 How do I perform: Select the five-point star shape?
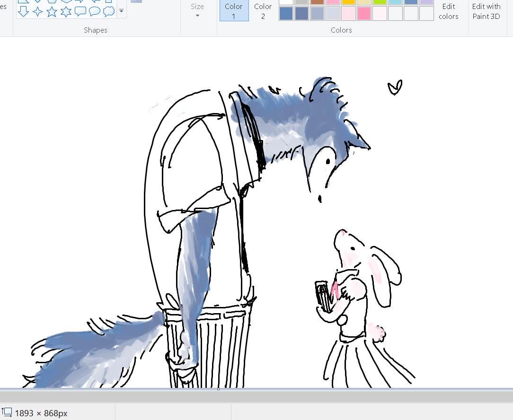click(x=52, y=12)
